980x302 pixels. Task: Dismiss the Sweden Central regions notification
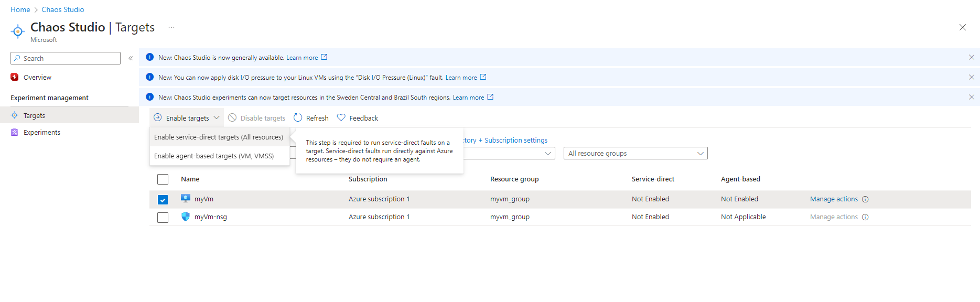971,97
